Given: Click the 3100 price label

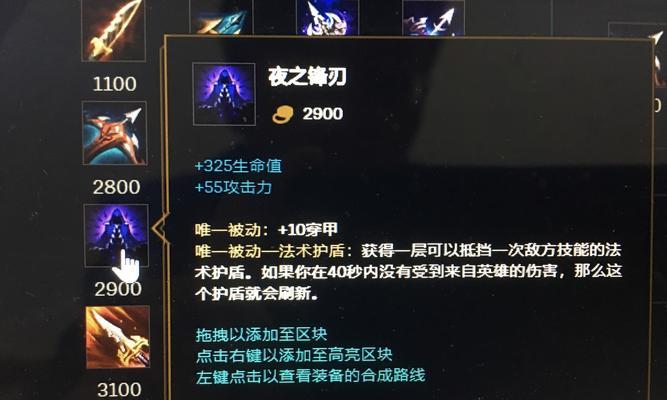Looking at the screenshot, I should (x=119, y=390).
